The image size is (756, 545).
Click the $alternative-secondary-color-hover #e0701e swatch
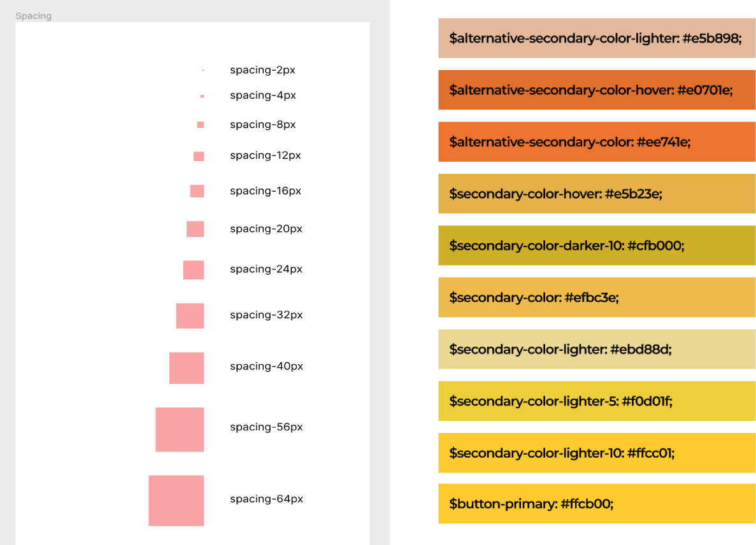coord(597,90)
